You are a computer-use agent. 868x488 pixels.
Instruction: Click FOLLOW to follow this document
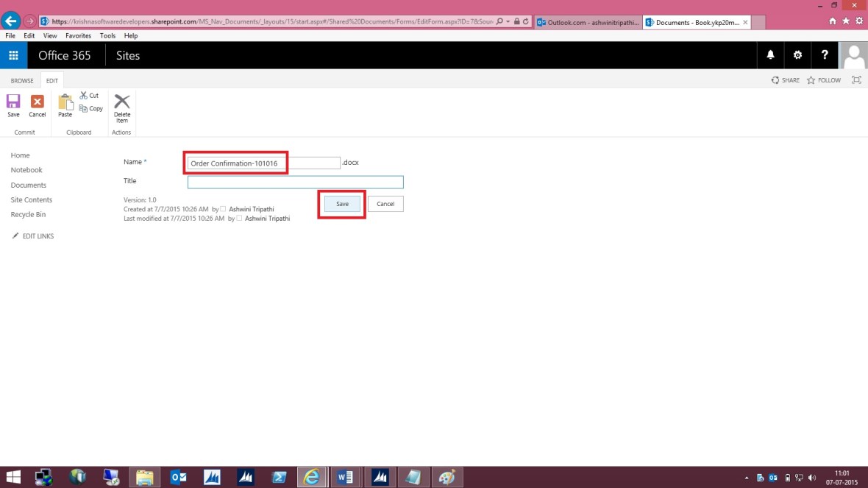point(823,79)
